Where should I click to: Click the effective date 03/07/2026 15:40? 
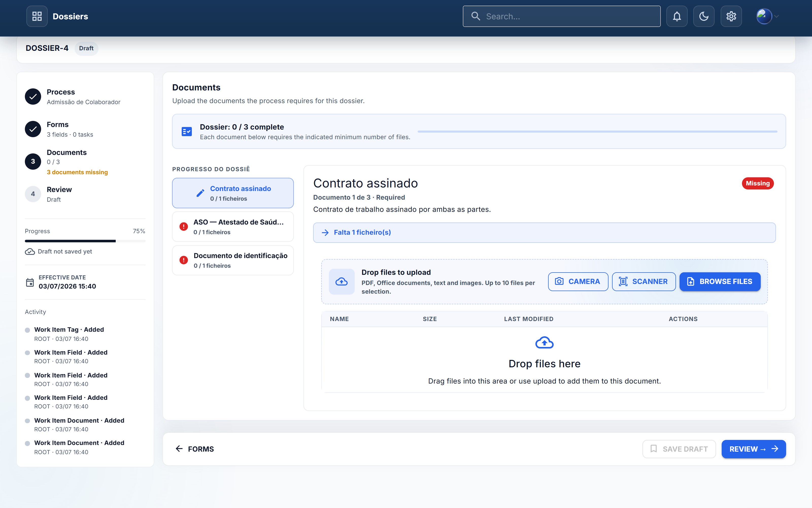coord(67,286)
